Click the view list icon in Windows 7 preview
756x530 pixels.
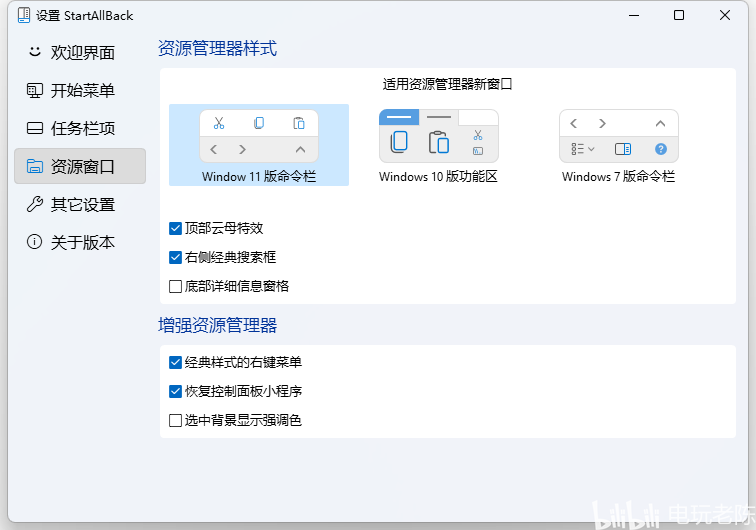583,149
